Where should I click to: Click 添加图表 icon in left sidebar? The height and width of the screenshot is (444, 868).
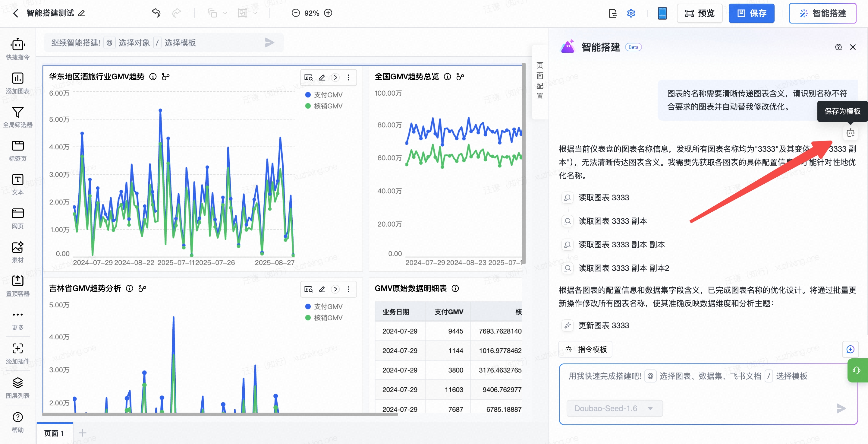(17, 78)
